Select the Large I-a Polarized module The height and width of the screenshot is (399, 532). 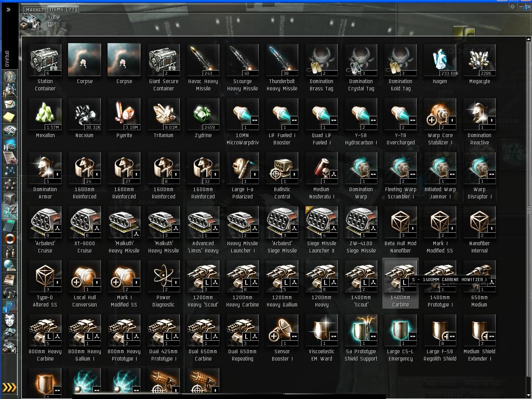click(243, 176)
